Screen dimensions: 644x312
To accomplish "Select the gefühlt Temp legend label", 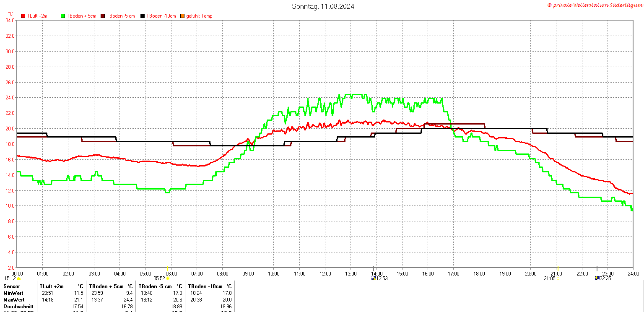I will [199, 16].
